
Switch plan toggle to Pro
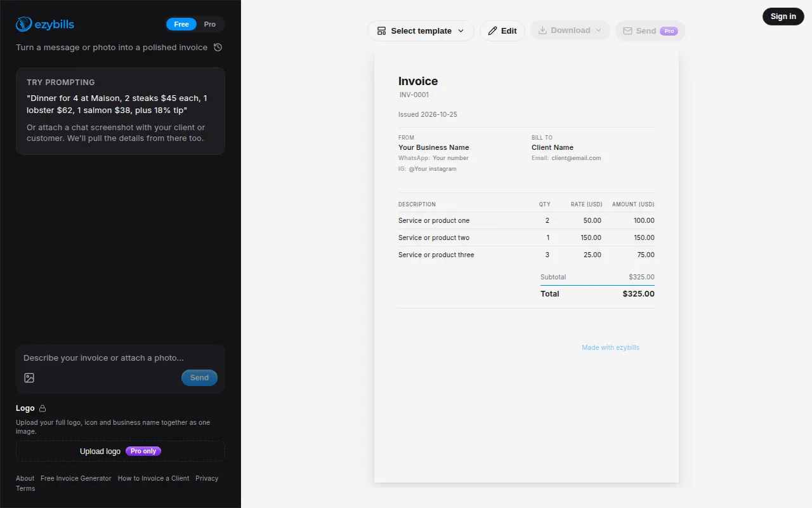click(210, 24)
